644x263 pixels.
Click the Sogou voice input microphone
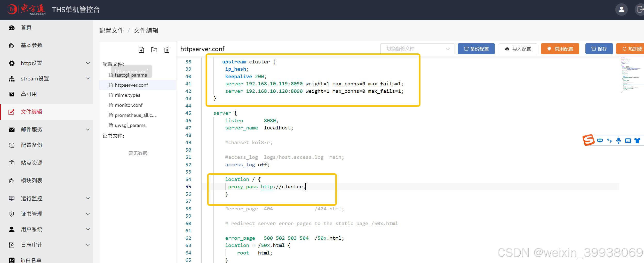[x=618, y=141]
